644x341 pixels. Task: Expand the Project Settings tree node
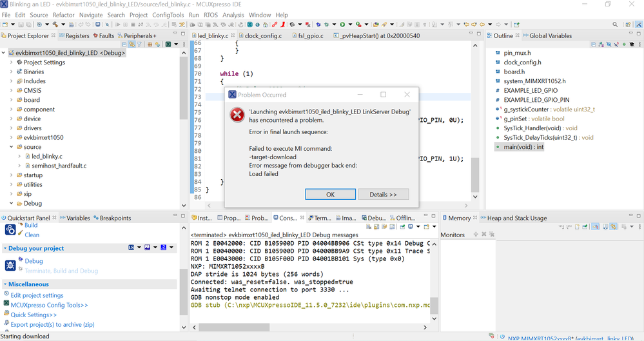point(12,63)
